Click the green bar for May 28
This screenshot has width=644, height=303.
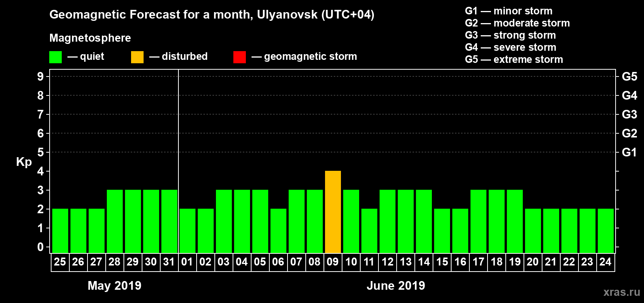coord(115,221)
